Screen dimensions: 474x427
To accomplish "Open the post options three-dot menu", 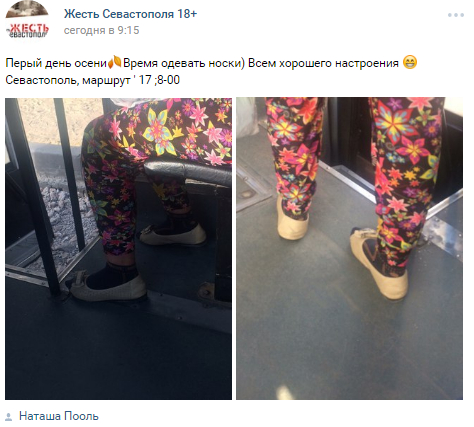I will pos(455,15).
